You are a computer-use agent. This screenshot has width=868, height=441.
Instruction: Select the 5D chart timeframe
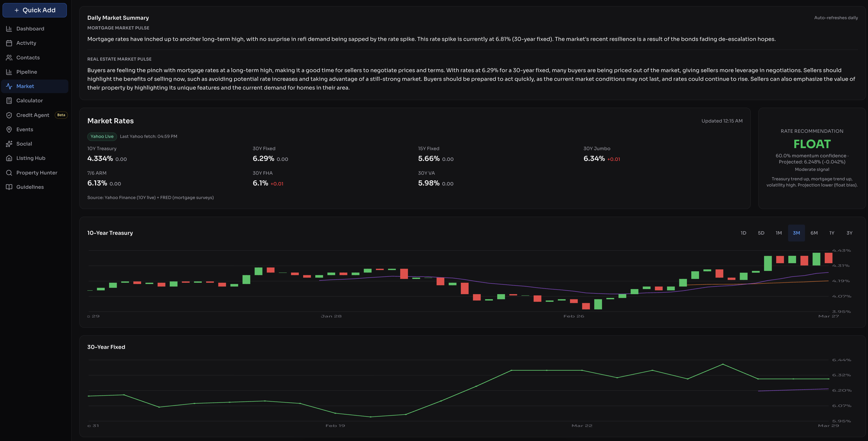click(x=761, y=233)
